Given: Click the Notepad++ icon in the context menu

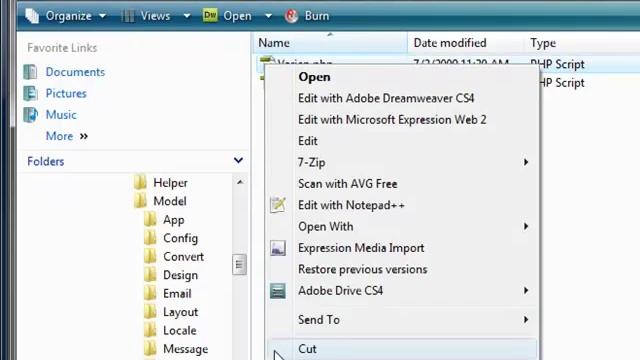Looking at the screenshot, I should pyautogui.click(x=278, y=205).
